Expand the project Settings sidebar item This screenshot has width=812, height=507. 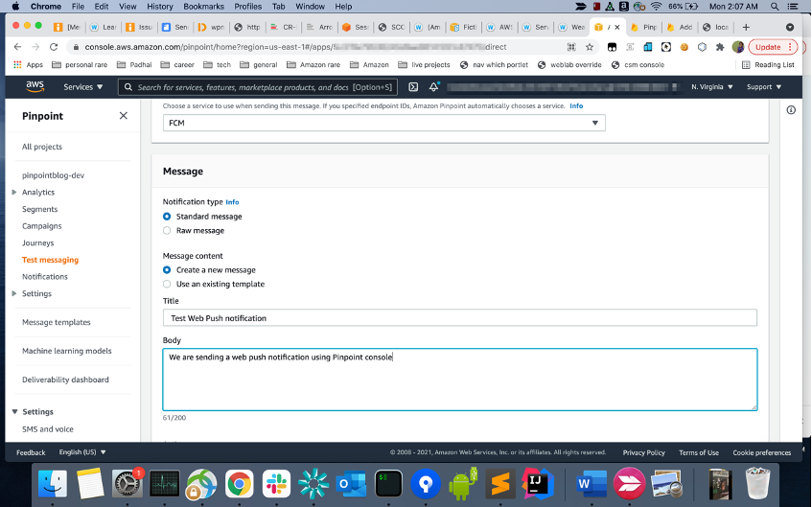[14, 293]
